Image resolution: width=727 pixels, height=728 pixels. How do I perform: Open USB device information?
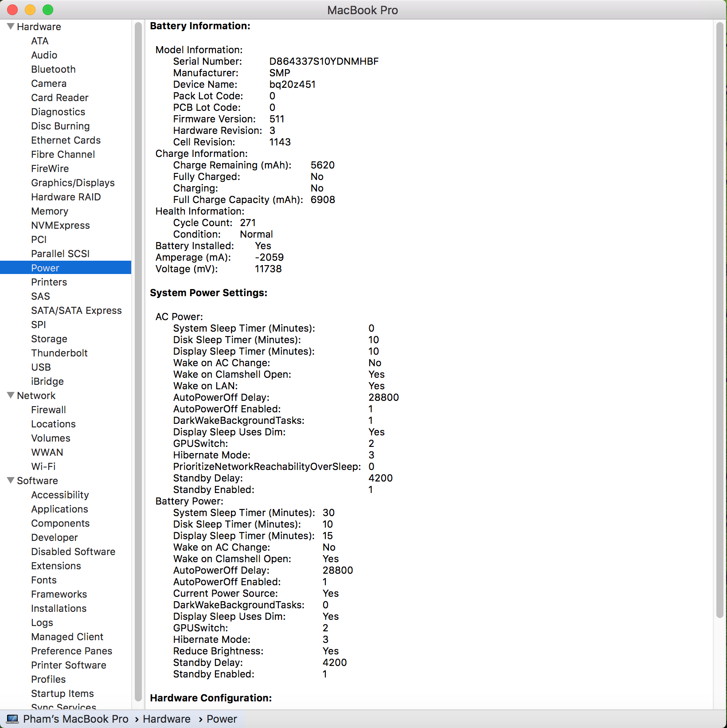click(x=41, y=367)
